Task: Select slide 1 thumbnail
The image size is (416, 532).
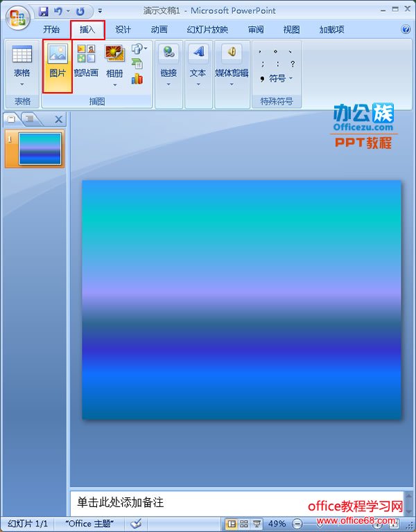Action: (40, 149)
